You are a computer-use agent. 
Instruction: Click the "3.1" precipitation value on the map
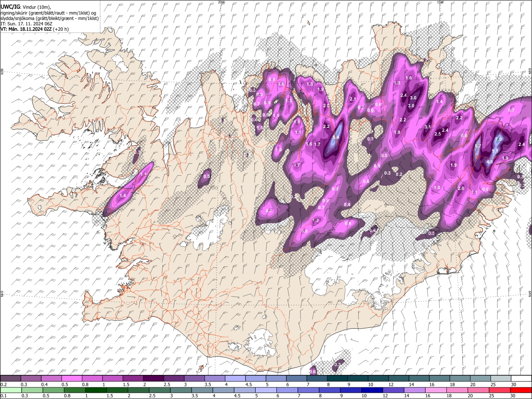[428, 127]
